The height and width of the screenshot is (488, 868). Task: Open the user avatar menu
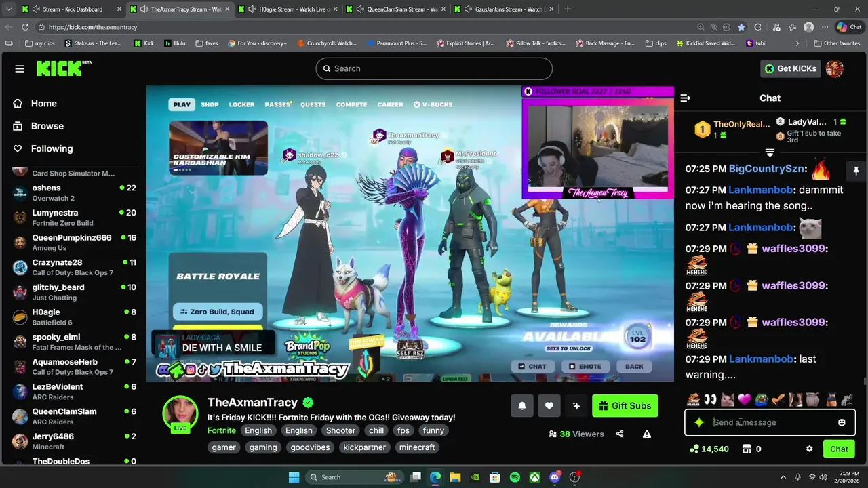pos(835,68)
